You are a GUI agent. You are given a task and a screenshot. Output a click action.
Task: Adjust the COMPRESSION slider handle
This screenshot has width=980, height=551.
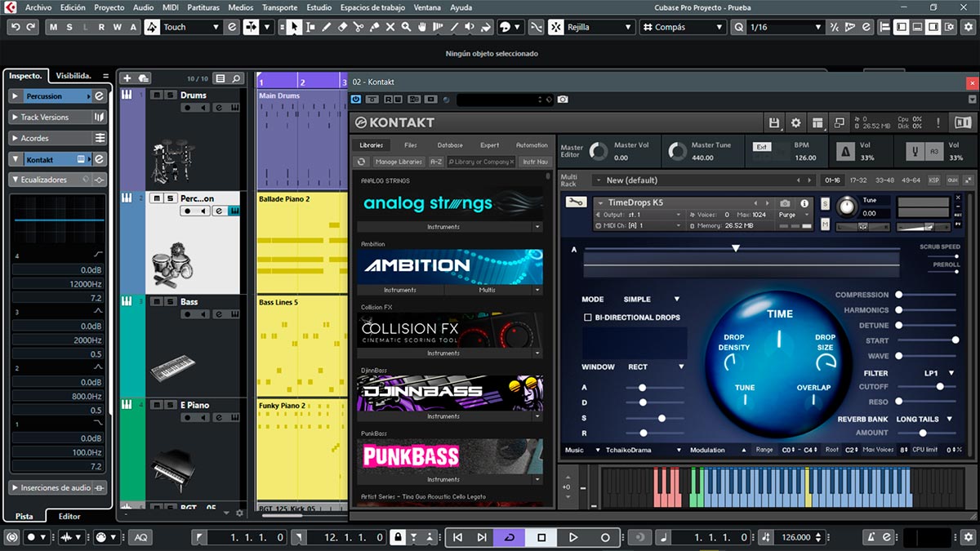point(898,295)
